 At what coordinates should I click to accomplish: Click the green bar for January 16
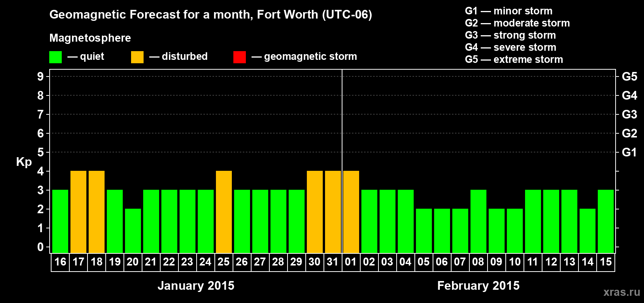tap(60, 221)
